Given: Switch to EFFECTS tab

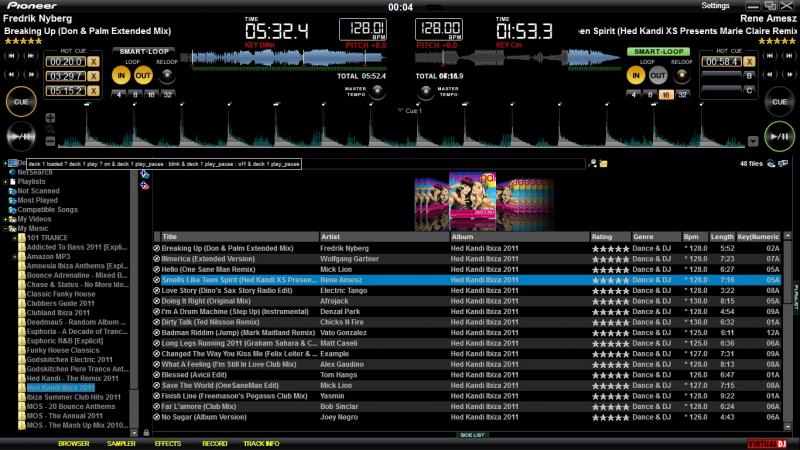Looking at the screenshot, I should click(x=168, y=444).
